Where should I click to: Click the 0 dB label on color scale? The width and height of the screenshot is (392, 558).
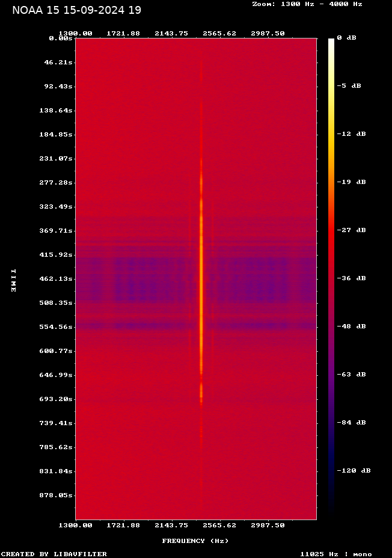pos(346,38)
